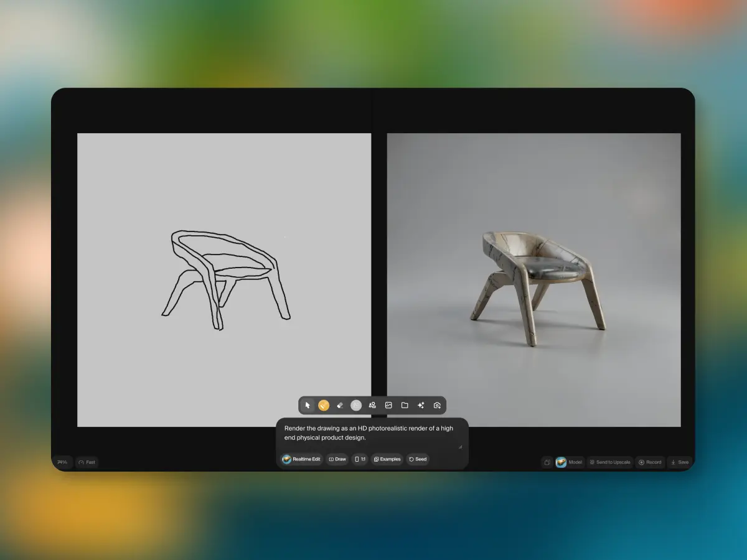
Task: Toggle Draw mode on
Action: [x=337, y=459]
